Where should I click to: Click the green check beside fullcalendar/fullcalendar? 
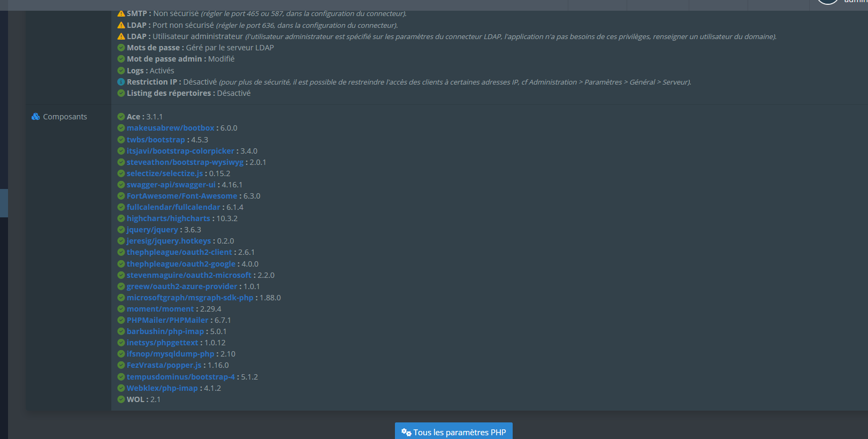click(121, 207)
